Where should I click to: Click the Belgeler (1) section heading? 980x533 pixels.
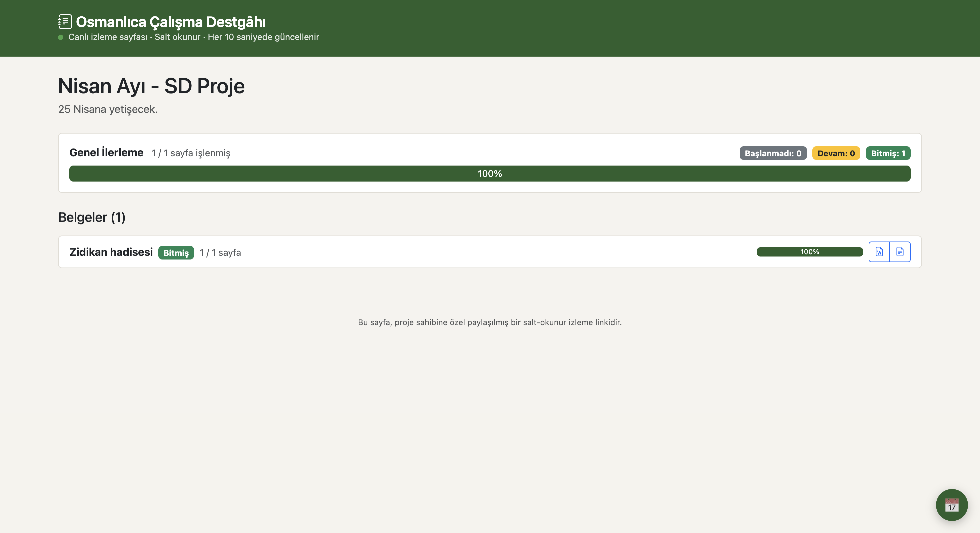pyautogui.click(x=92, y=217)
